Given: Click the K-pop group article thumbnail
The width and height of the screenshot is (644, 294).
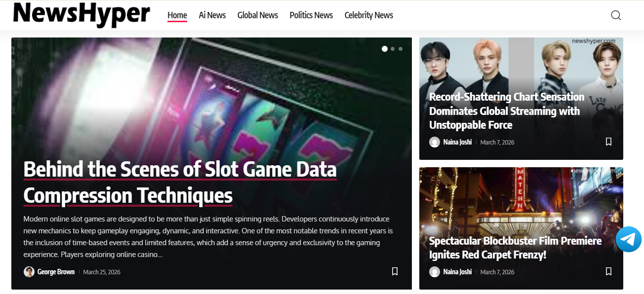Looking at the screenshot, I should point(521,99).
